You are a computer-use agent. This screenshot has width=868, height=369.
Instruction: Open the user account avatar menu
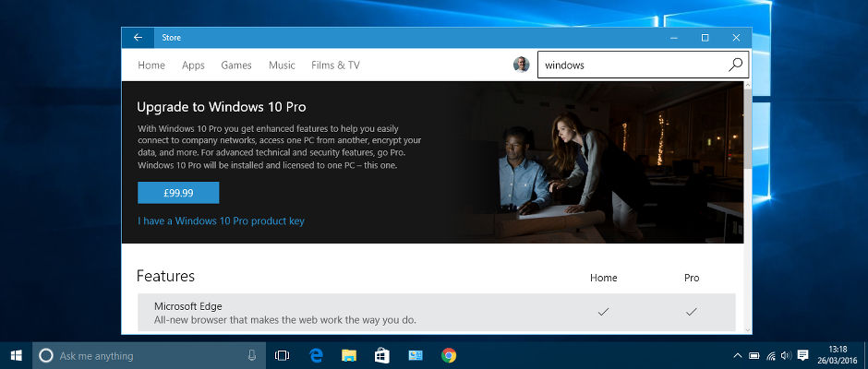click(x=521, y=65)
